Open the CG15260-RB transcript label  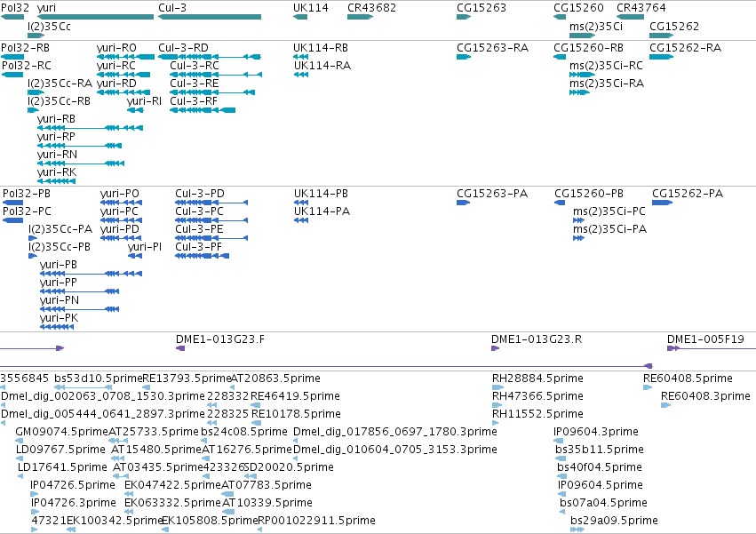click(588, 48)
